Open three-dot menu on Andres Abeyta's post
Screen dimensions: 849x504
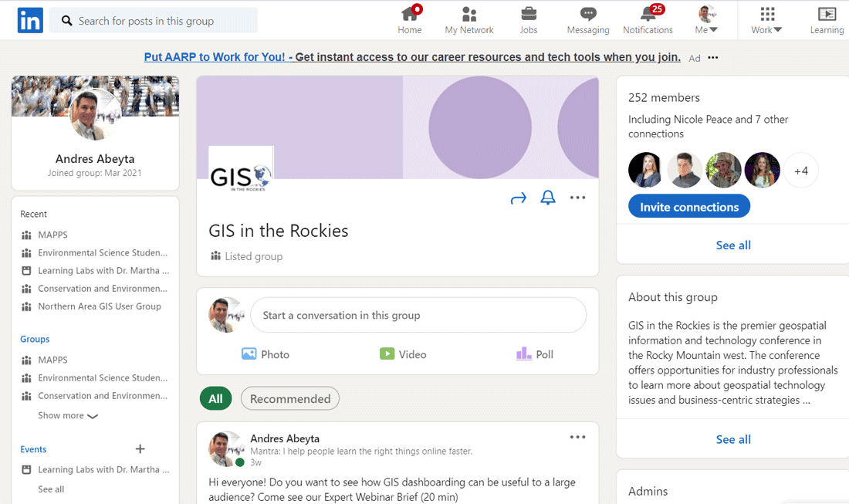tap(578, 437)
